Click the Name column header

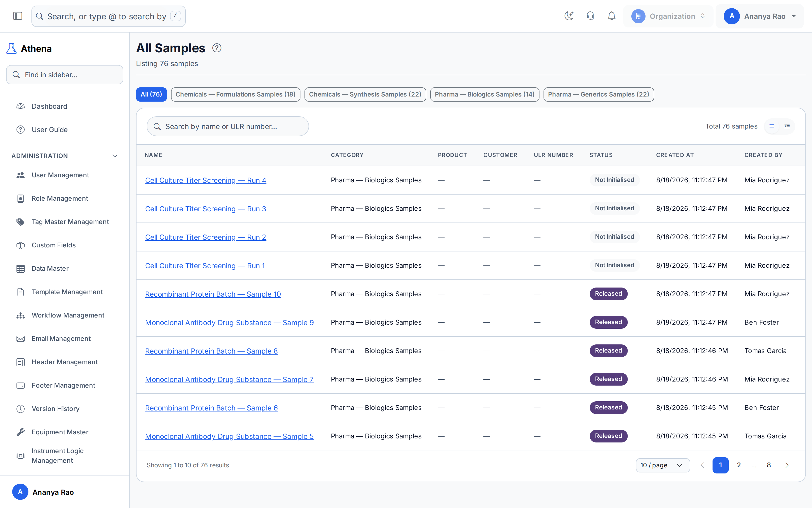(x=153, y=155)
